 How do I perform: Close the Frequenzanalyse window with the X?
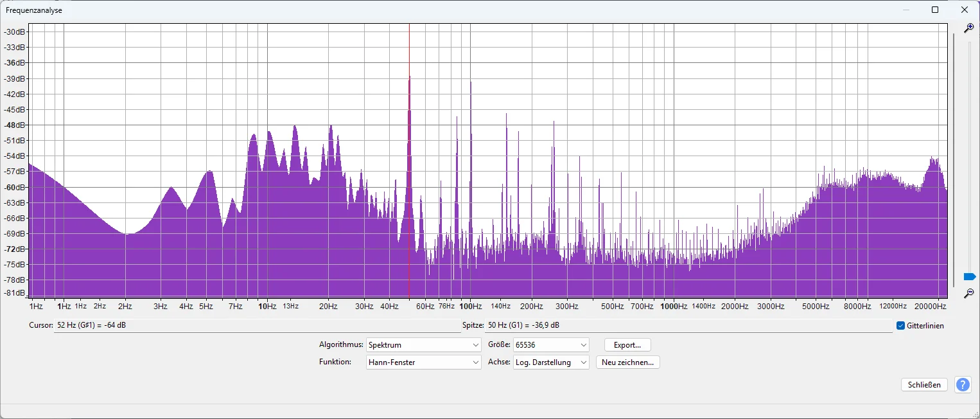click(x=965, y=10)
